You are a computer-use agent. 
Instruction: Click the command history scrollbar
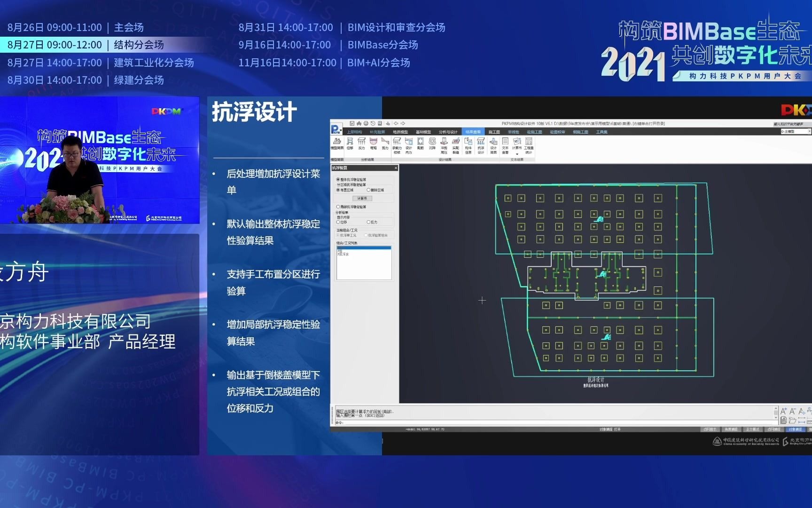click(775, 413)
